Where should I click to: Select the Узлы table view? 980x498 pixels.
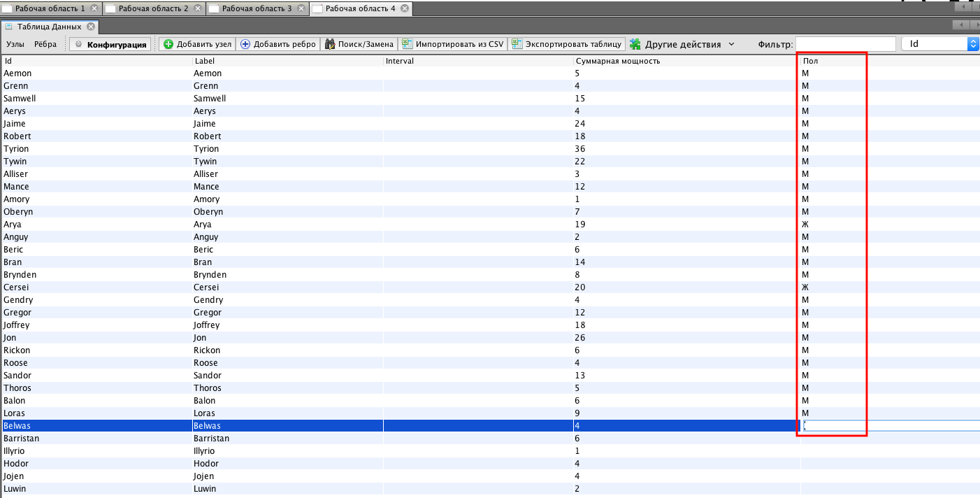coord(15,44)
